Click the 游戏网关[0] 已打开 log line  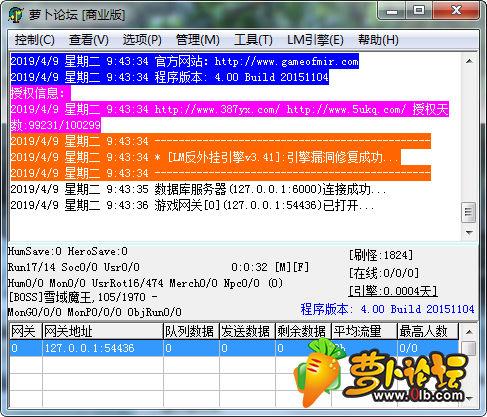click(192, 205)
